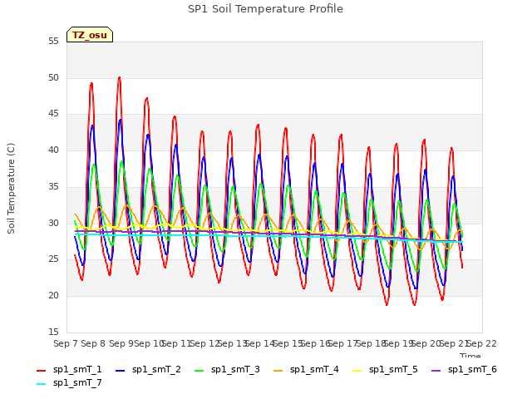Click the blue peak near 44 on Sep 9
Image resolution: width=532 pixels, height=399 pixels.
pos(120,121)
